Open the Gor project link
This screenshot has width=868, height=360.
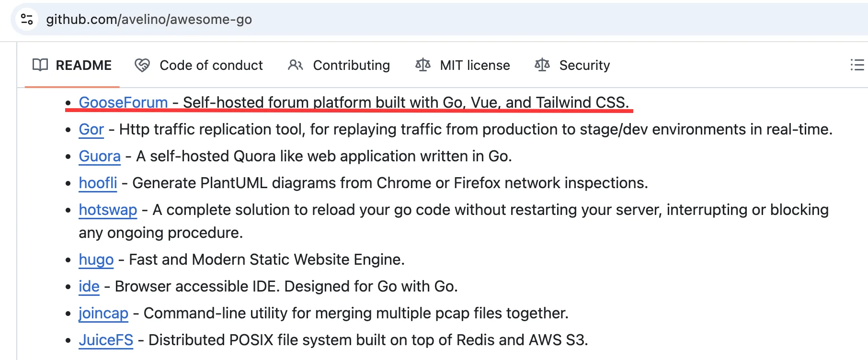coord(91,129)
